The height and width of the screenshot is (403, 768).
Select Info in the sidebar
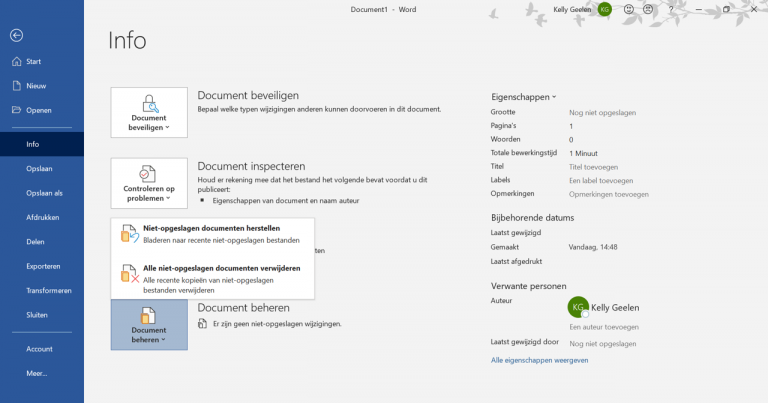42,144
